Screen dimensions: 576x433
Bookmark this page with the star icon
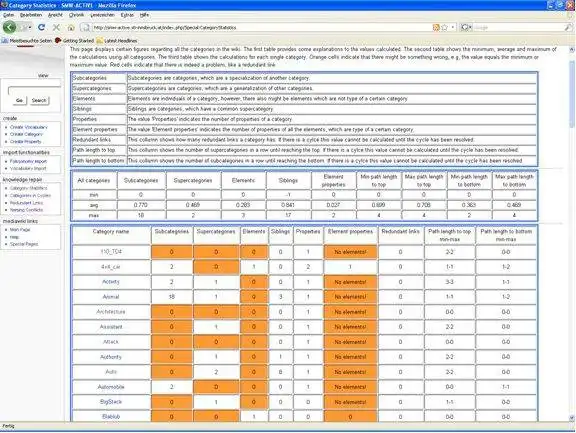tap(444, 28)
